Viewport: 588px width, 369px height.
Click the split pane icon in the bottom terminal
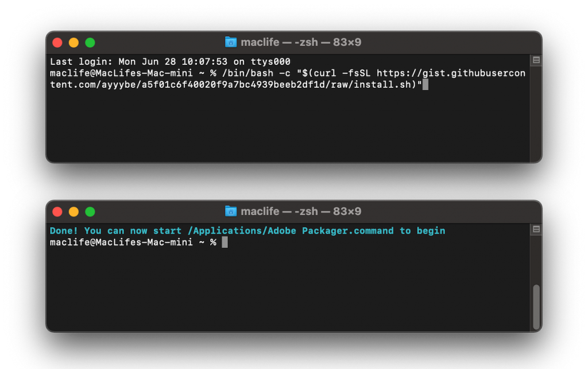click(536, 230)
